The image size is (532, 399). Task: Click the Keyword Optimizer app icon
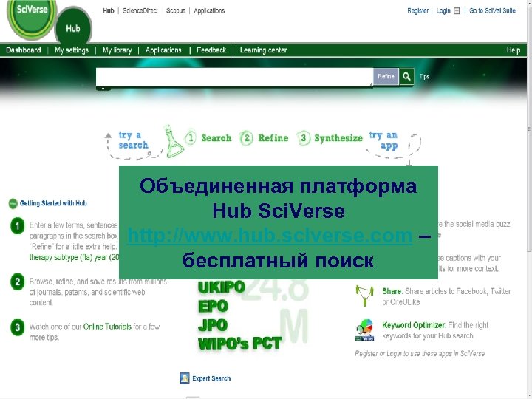pyautogui.click(x=364, y=330)
